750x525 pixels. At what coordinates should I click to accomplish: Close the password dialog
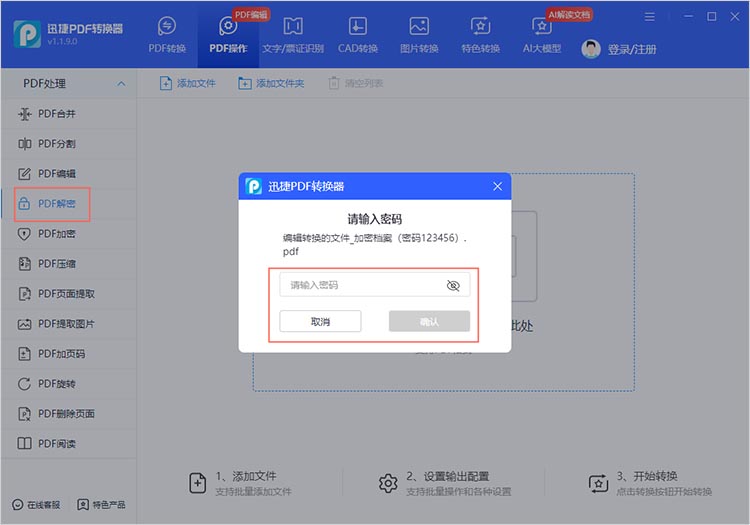point(497,186)
